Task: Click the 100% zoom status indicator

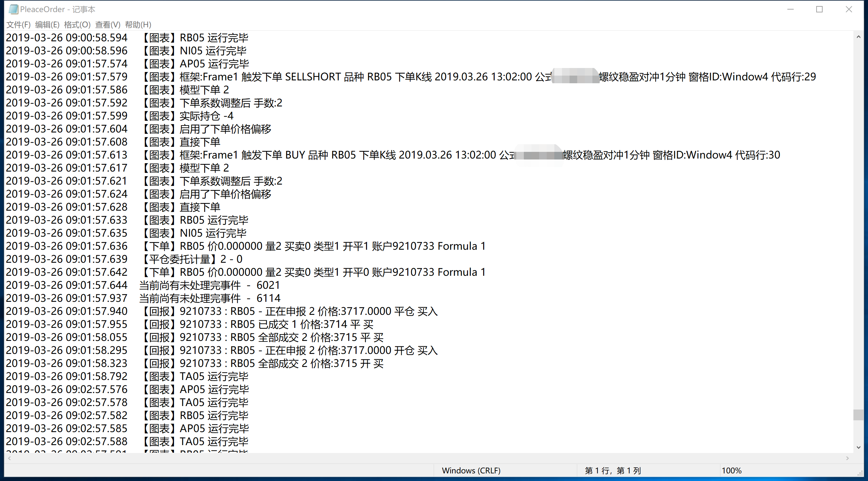Action: pos(731,471)
